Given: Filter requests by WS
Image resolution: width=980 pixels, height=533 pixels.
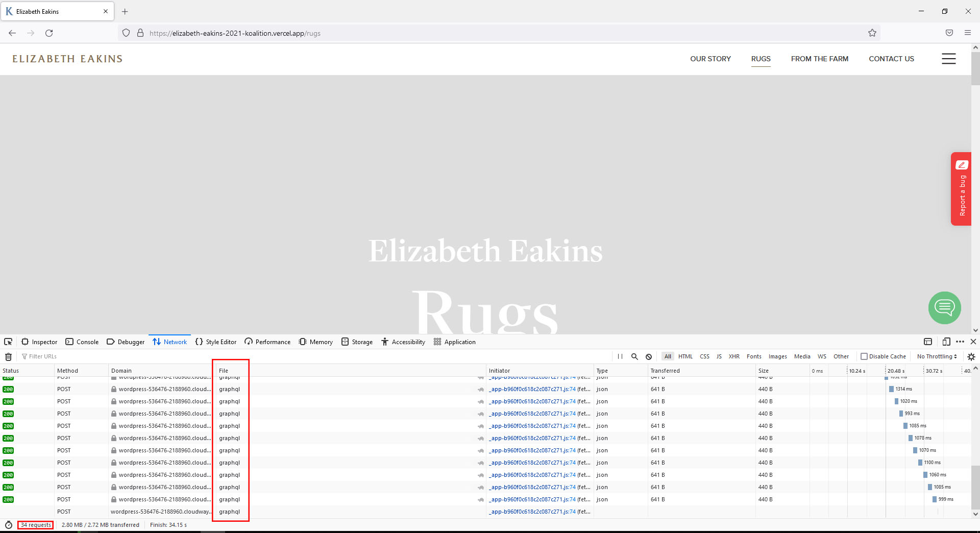Looking at the screenshot, I should 822,356.
